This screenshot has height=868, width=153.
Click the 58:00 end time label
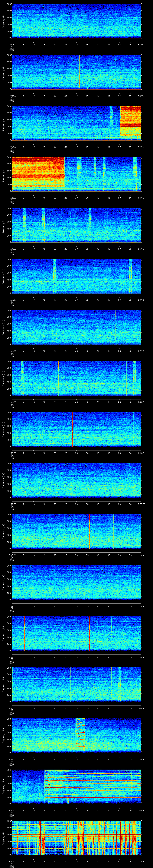tap(141, 402)
